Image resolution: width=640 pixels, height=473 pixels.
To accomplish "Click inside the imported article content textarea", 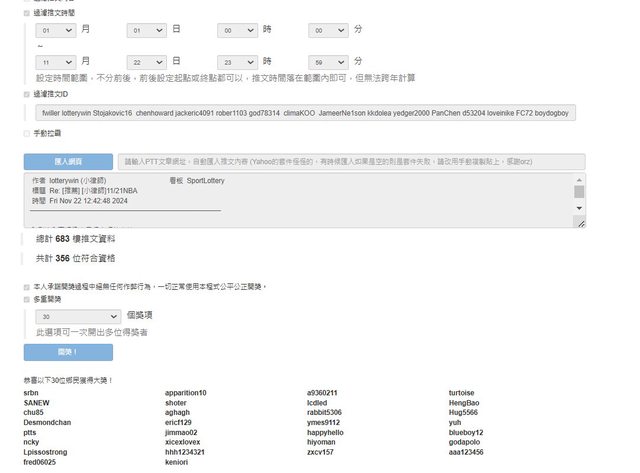I will 300,200.
